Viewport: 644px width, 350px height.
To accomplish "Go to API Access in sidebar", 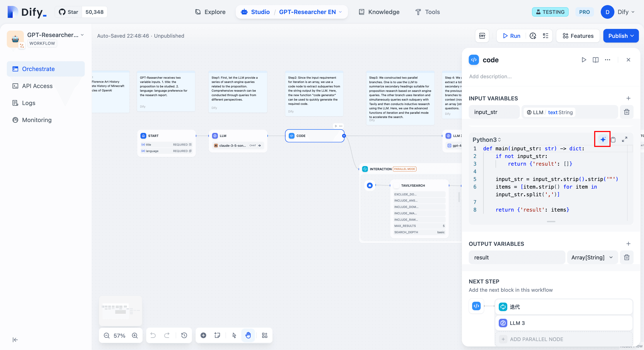I will tap(37, 86).
